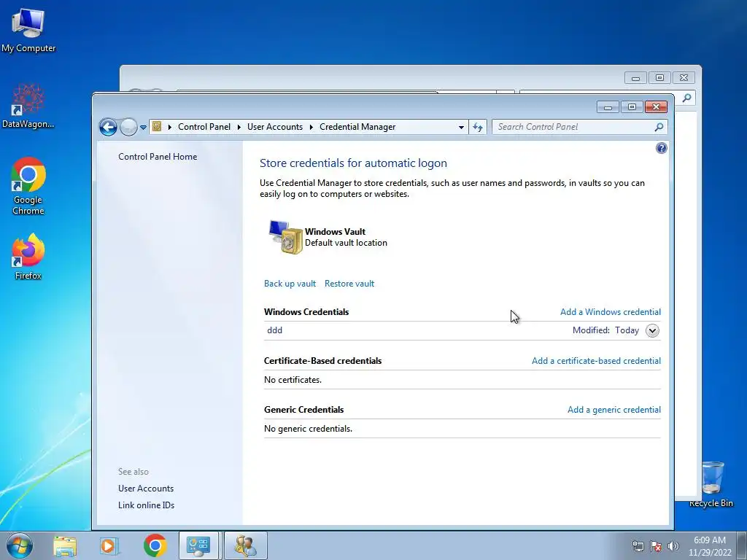The width and height of the screenshot is (747, 560).
Task: Open the recent pages dropdown arrow
Action: [143, 128]
